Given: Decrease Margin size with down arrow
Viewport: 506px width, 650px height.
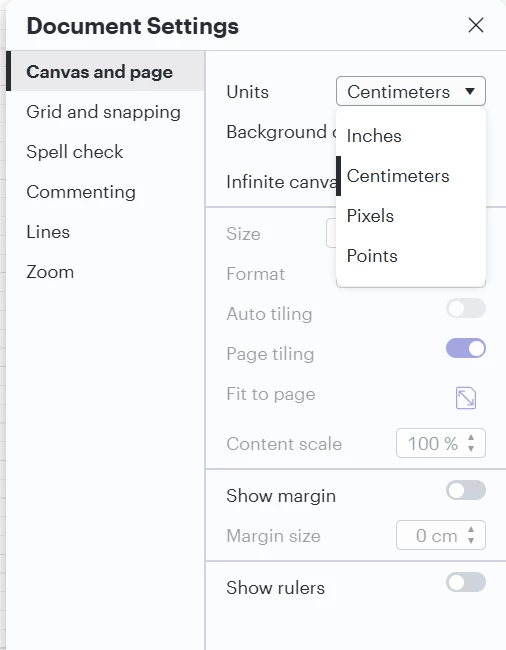Looking at the screenshot, I should click(x=471, y=541).
